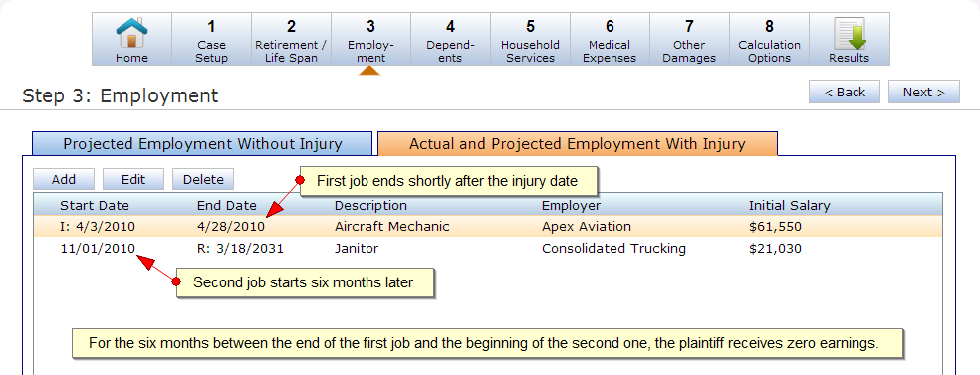Select Actual and Projected Employment With Injury tab
The image size is (980, 375).
(578, 144)
